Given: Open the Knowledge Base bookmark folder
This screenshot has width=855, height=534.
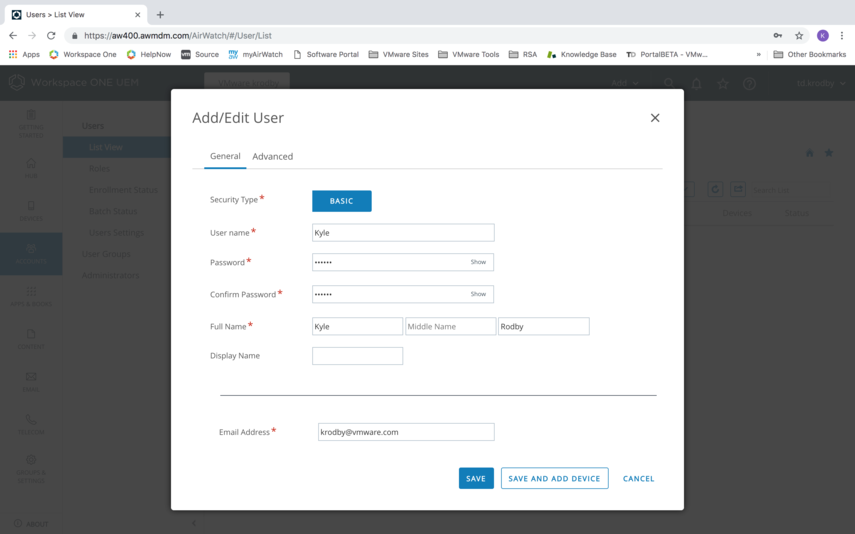Looking at the screenshot, I should (581, 55).
